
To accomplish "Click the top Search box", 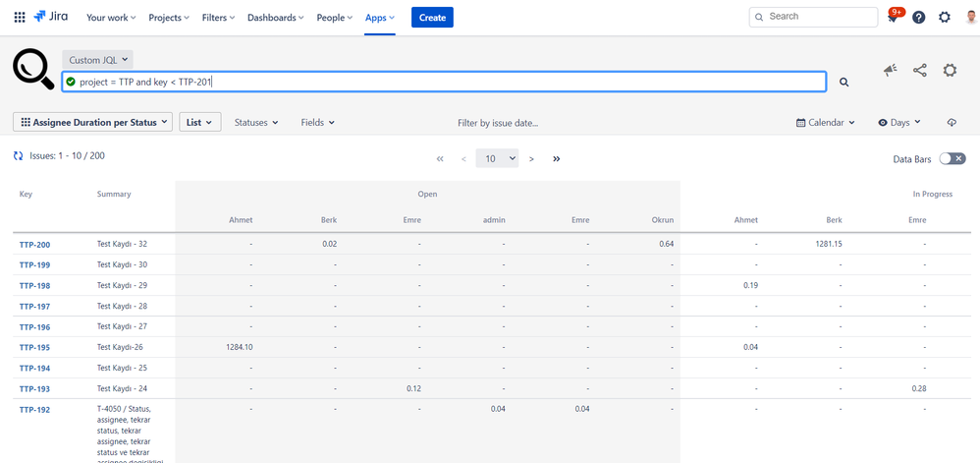I will [813, 17].
